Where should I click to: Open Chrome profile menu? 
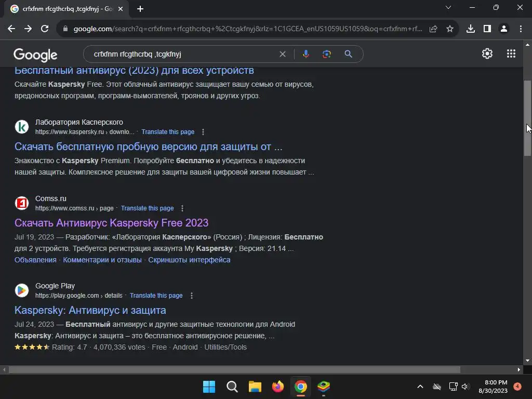pos(504,29)
